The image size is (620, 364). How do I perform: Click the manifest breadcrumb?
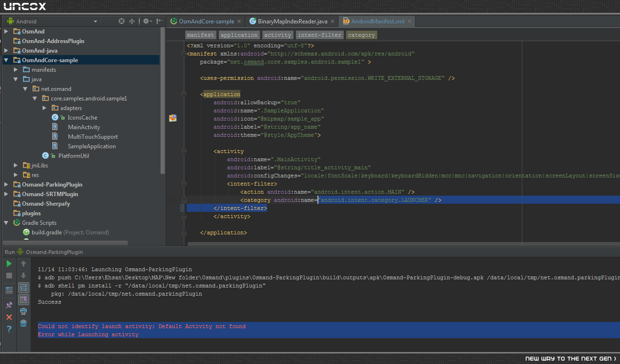click(201, 35)
